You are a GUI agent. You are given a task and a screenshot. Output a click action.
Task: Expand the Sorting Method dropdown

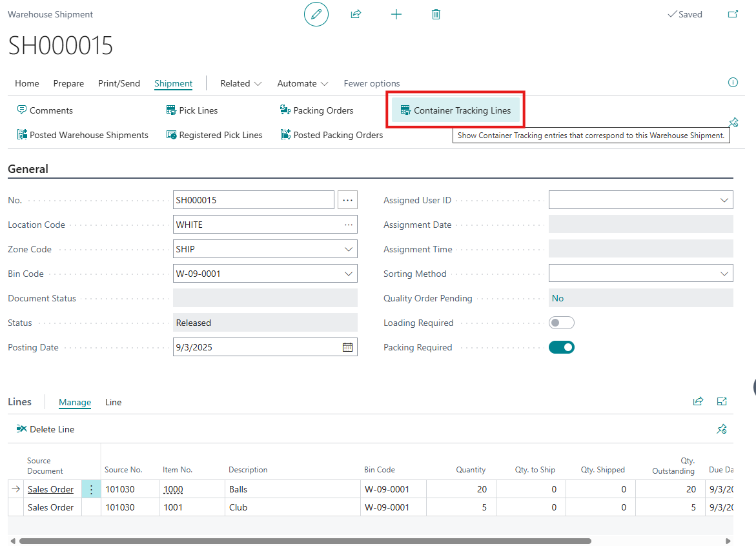724,274
